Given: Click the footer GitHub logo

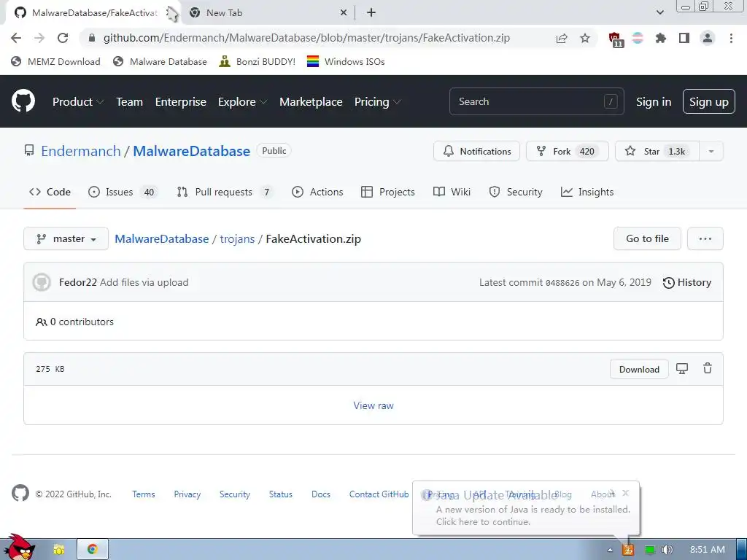Looking at the screenshot, I should click(x=20, y=494).
